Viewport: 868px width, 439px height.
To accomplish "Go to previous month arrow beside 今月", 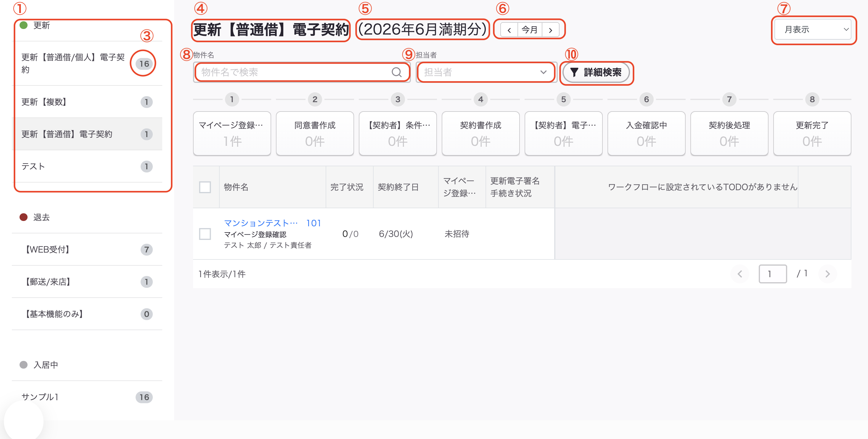I will (509, 30).
